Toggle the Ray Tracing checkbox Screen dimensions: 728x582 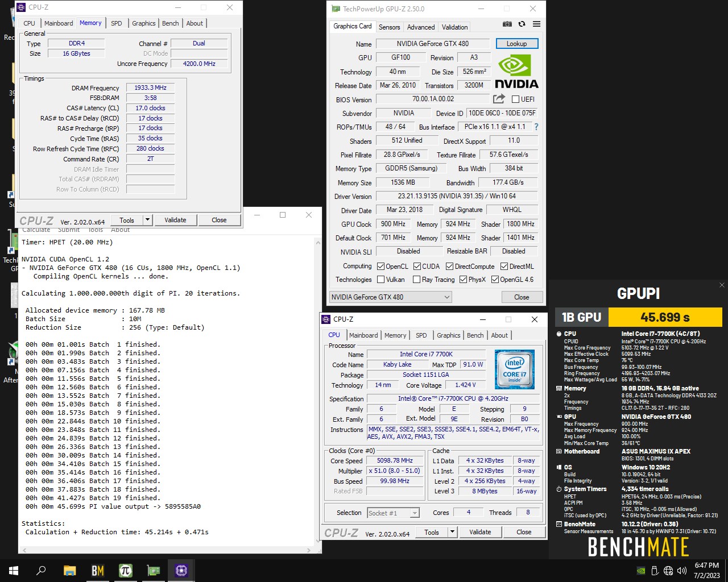point(416,279)
